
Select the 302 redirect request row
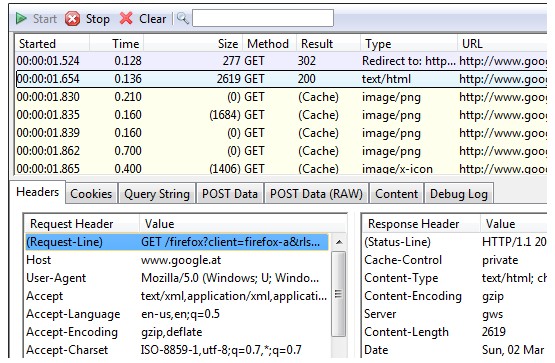[x=281, y=61]
